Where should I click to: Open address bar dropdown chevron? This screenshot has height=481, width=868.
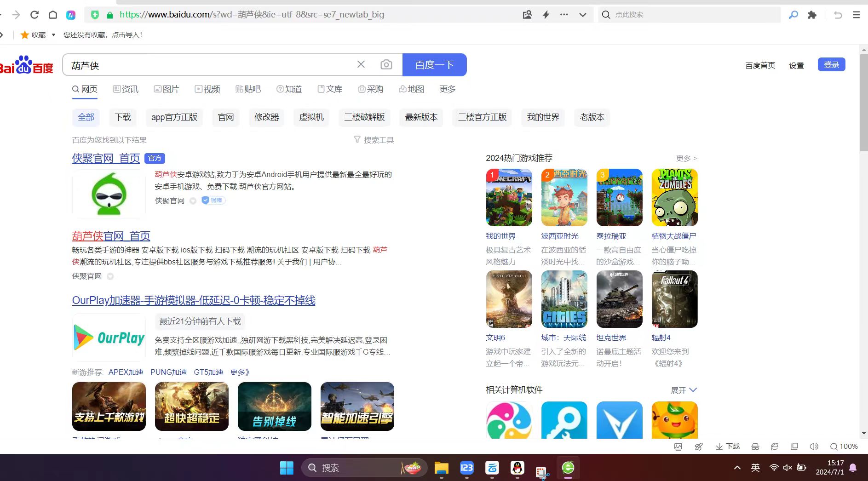coord(583,15)
